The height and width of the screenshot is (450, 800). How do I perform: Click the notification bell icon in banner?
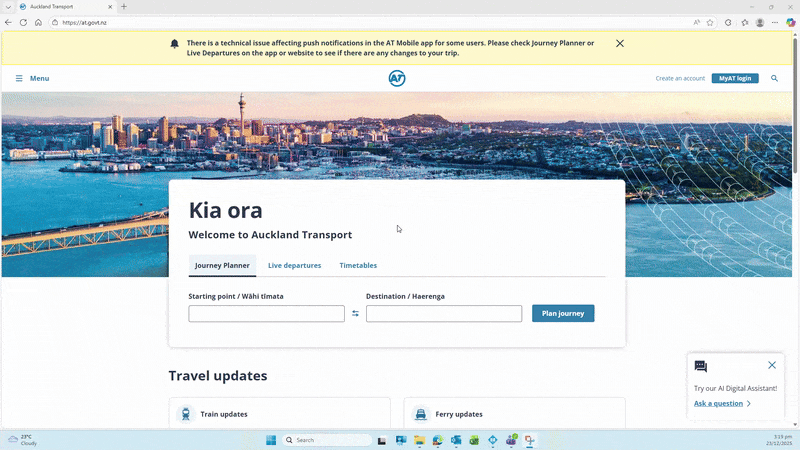175,44
